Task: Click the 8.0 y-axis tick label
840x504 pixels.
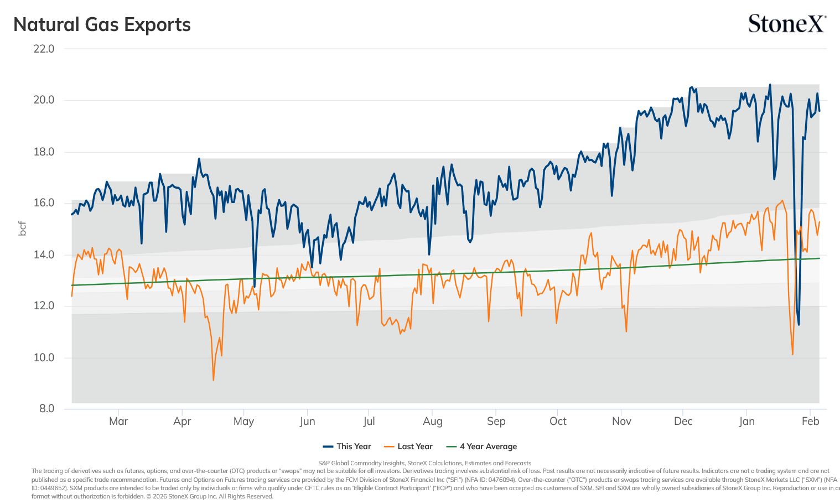Action: coord(46,408)
